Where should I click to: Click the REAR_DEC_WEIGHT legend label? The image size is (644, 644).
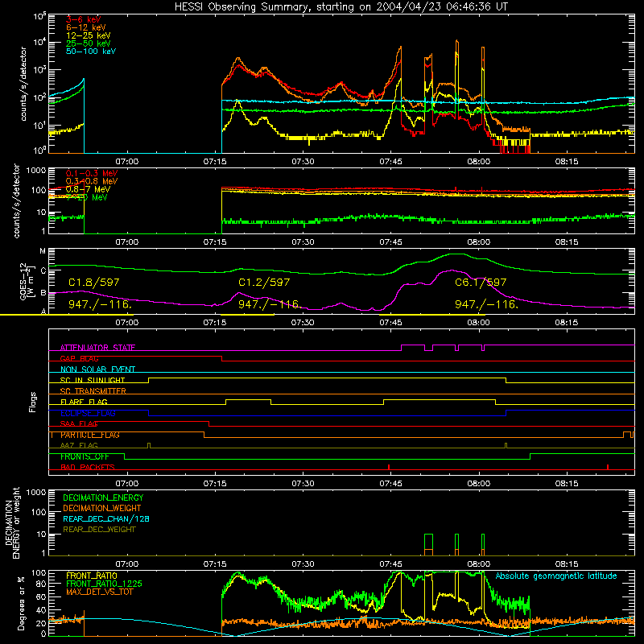click(99, 530)
